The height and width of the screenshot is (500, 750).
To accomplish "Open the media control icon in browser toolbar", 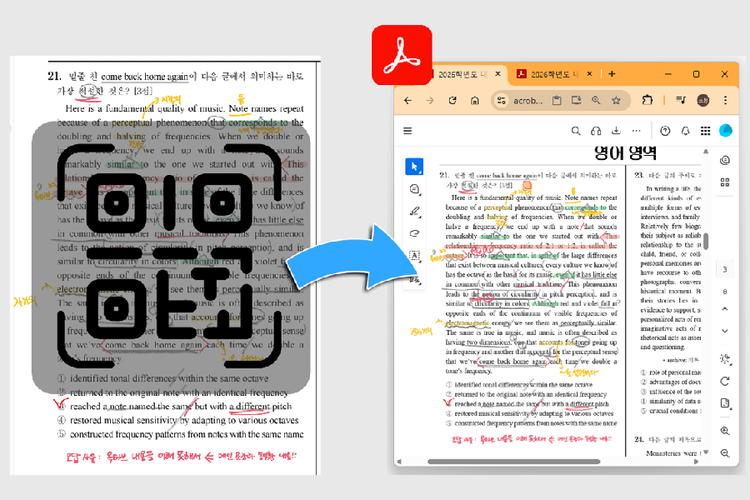I will 680,100.
